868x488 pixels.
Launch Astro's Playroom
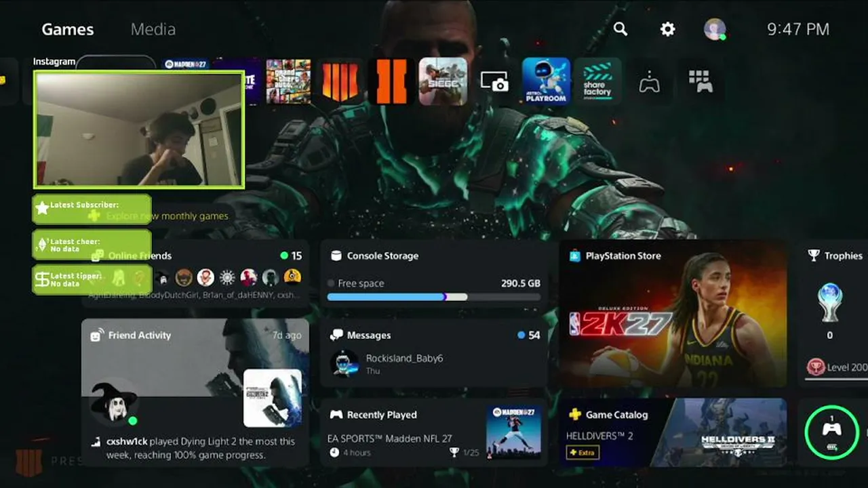point(546,81)
